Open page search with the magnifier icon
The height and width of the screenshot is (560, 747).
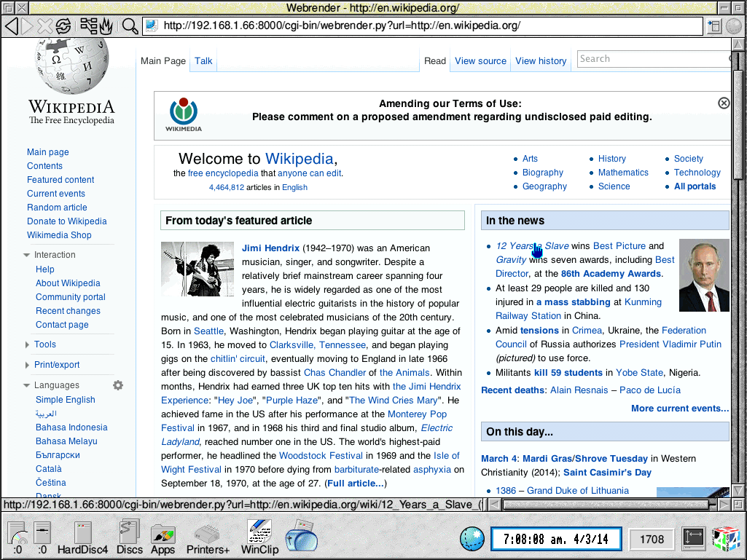[x=130, y=25]
